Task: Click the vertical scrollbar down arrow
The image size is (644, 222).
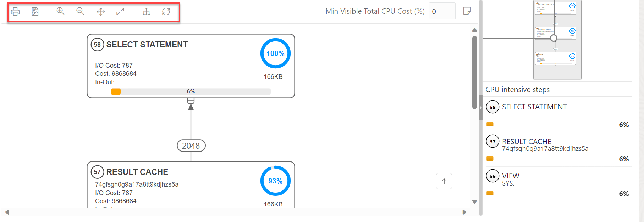Action: click(x=474, y=202)
